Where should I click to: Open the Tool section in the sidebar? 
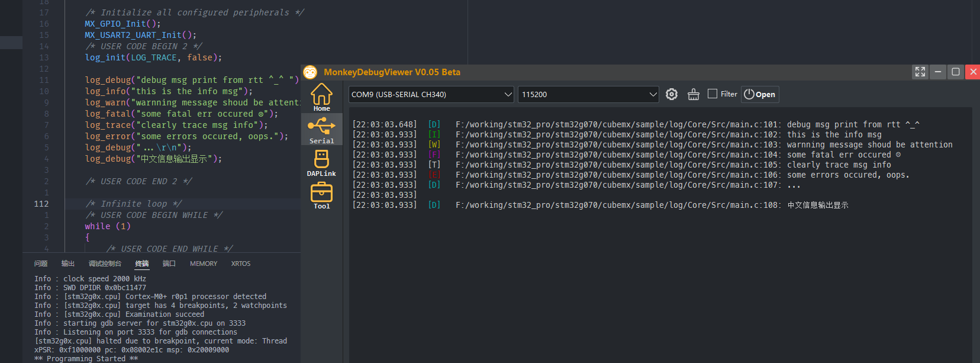click(x=321, y=195)
